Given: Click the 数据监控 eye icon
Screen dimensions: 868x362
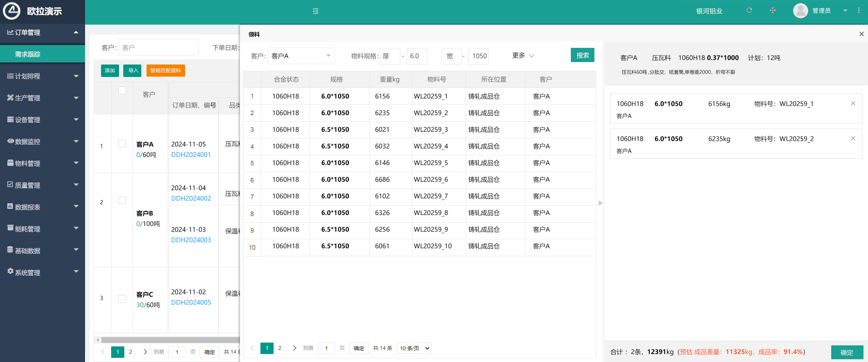Looking at the screenshot, I should pyautogui.click(x=10, y=141).
